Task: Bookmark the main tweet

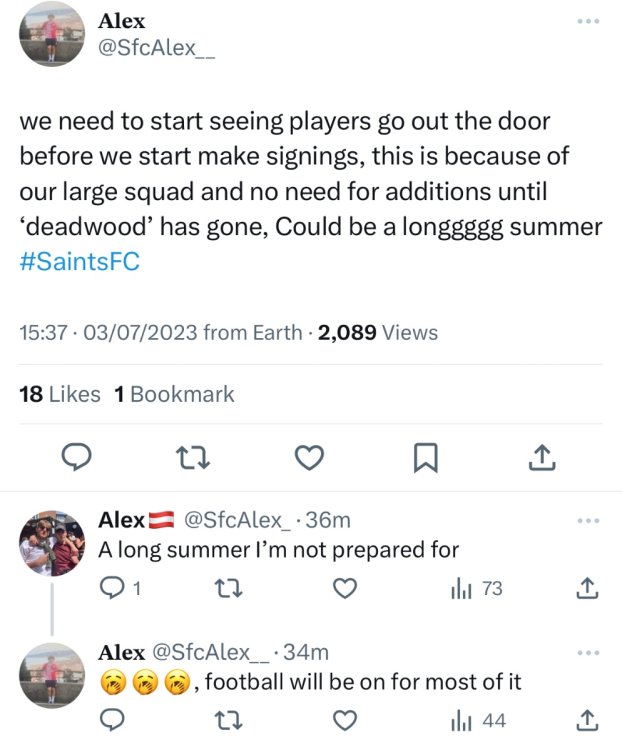Action: tap(425, 458)
